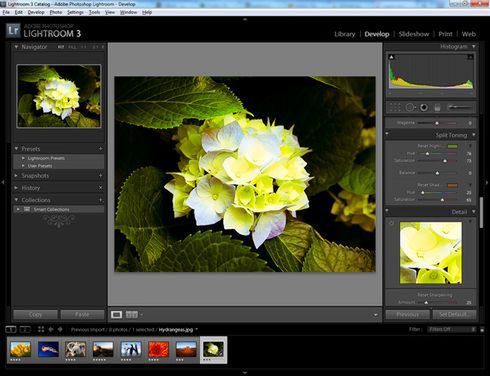Set Navigator zoom to FILL
The height and width of the screenshot is (376, 490).
point(72,47)
